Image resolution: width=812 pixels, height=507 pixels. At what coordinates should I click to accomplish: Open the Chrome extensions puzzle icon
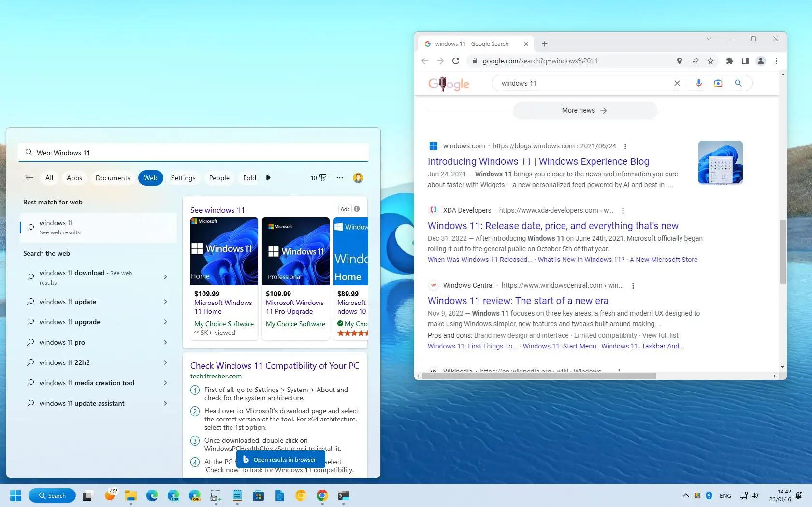(730, 61)
